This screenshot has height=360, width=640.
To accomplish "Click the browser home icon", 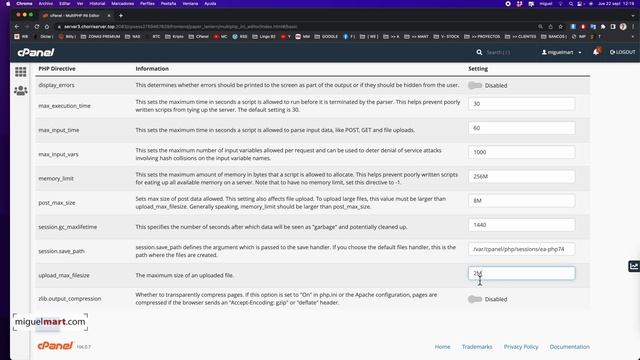I will [x=47, y=27].
